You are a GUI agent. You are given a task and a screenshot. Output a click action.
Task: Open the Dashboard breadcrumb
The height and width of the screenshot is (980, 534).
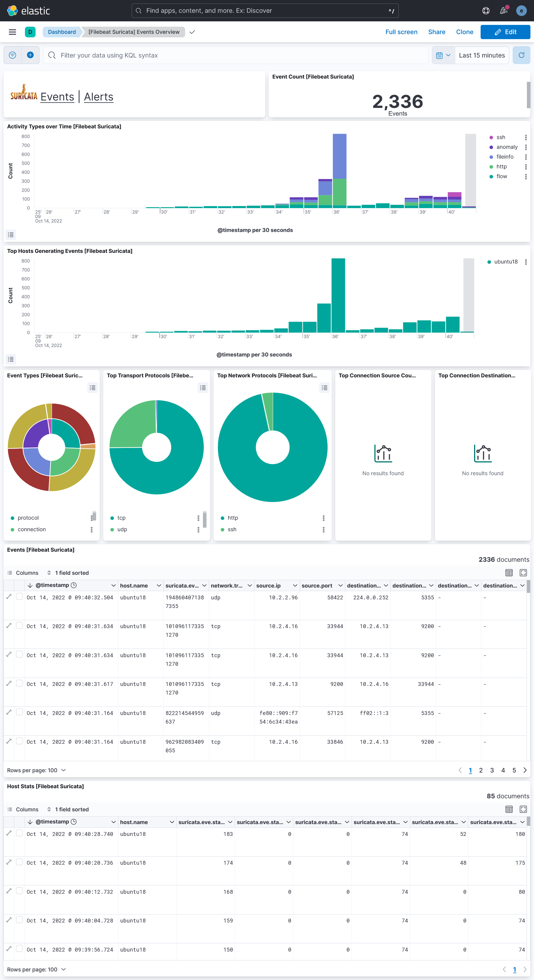pyautogui.click(x=62, y=32)
